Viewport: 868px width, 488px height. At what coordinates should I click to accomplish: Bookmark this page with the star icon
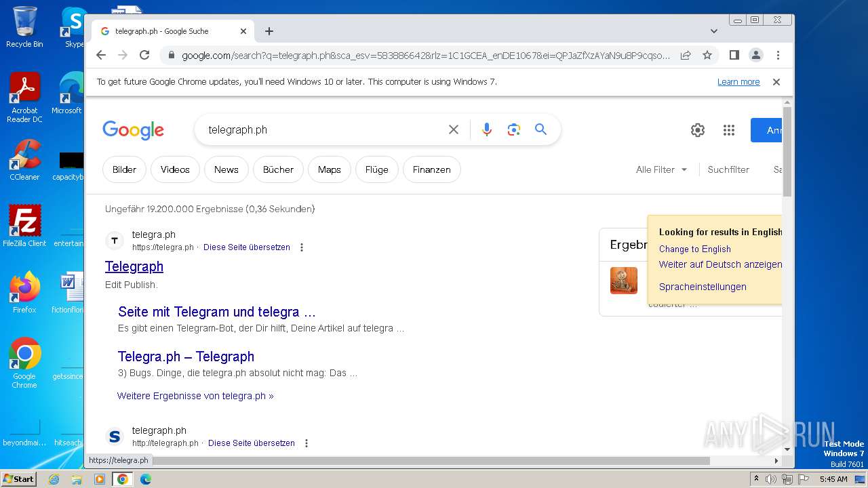click(x=707, y=55)
